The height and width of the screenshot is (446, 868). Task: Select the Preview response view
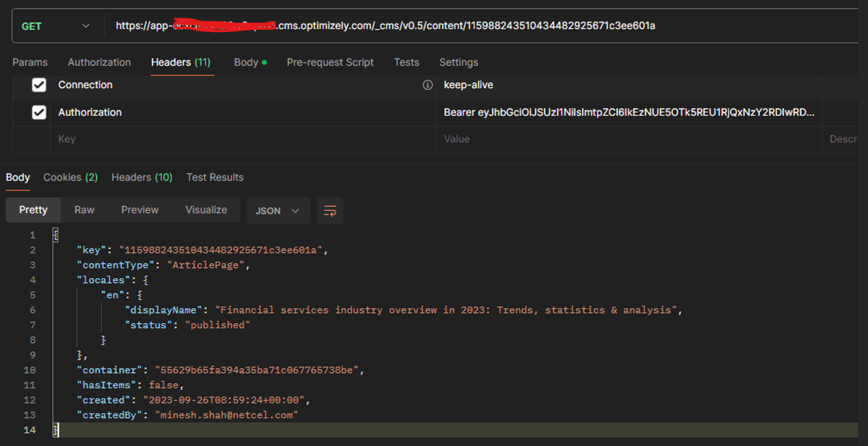pos(139,210)
